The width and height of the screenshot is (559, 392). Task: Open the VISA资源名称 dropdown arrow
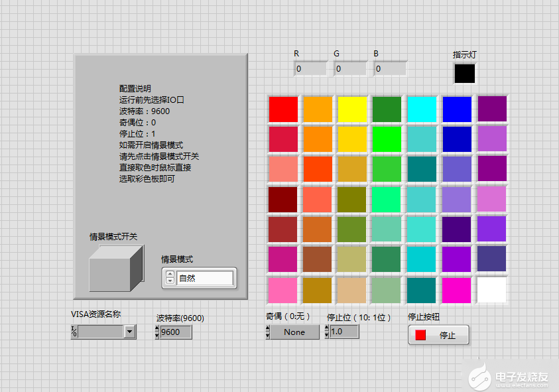129,332
